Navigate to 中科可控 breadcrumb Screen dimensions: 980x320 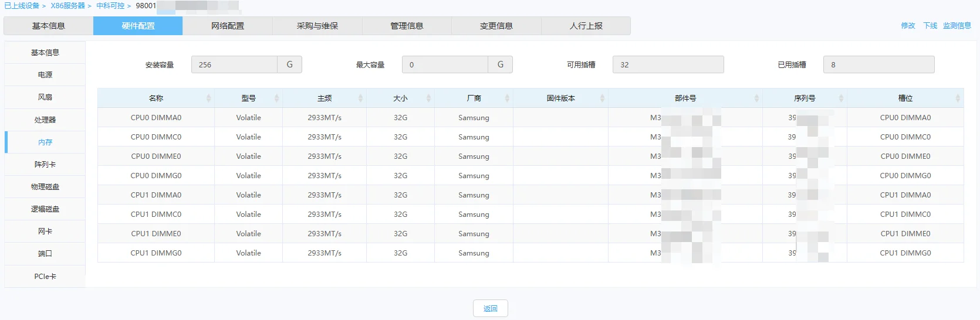[x=110, y=6]
